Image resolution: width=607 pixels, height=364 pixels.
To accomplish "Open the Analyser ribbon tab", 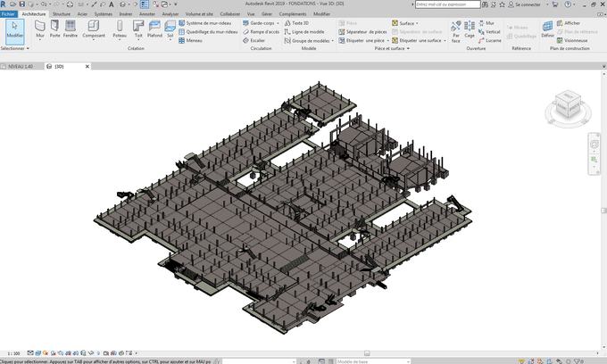I will [170, 14].
